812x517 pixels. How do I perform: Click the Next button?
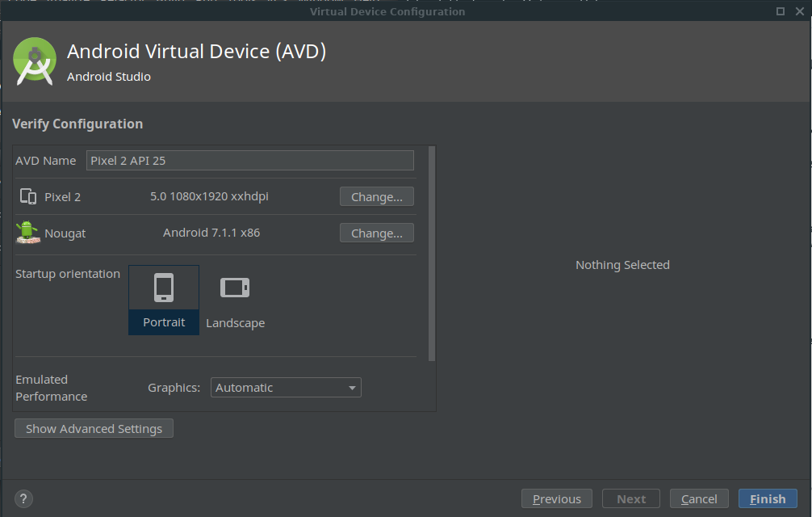click(630, 498)
